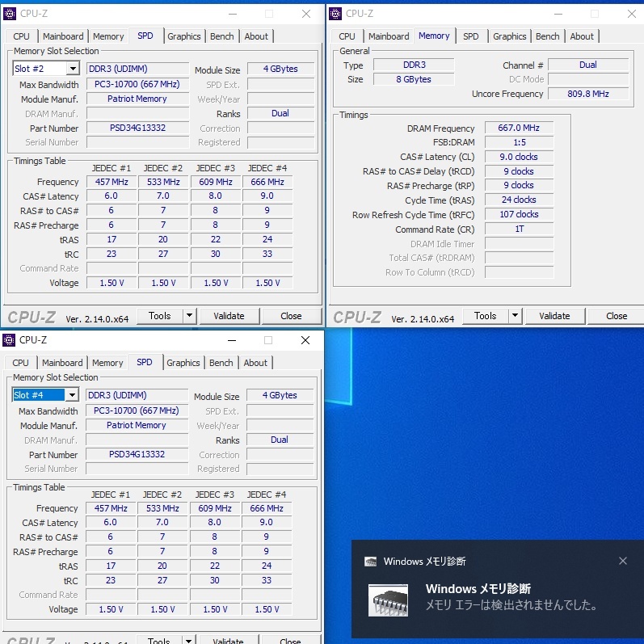The image size is (644, 644).
Task: Click Close button in top-right window
Action: [616, 316]
